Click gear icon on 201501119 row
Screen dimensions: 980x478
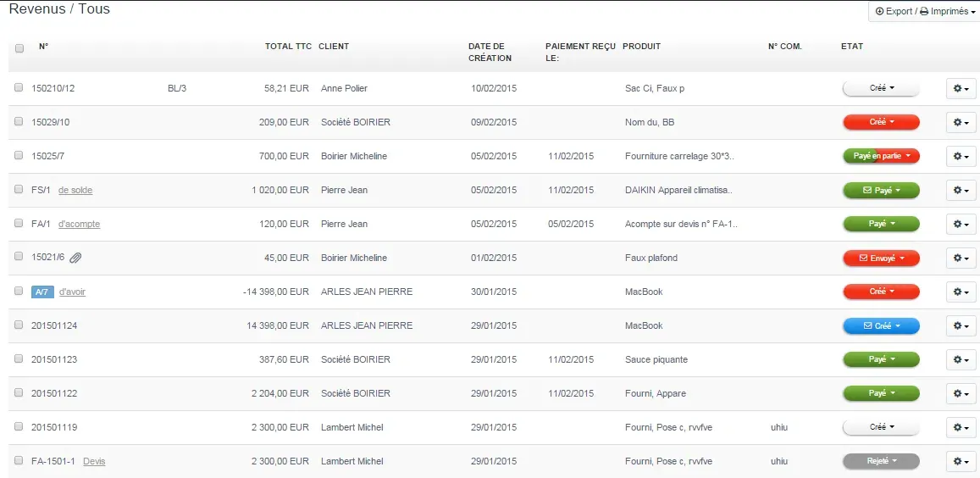point(961,427)
